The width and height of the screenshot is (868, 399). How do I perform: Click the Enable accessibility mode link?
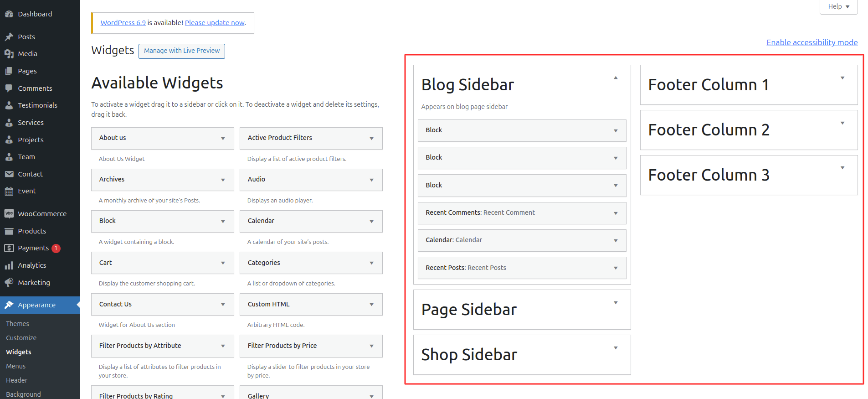812,42
